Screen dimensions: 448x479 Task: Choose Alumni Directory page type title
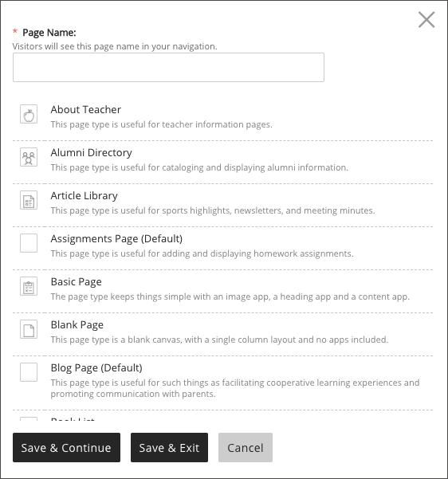(92, 153)
